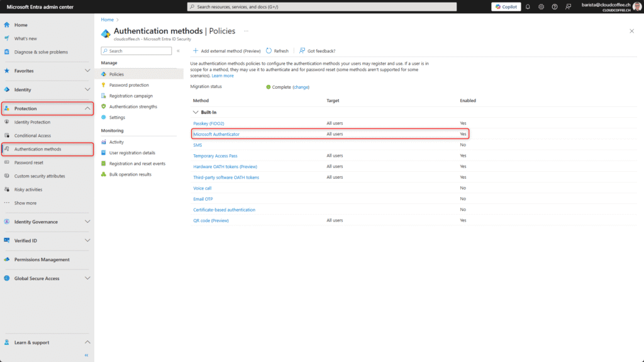Open SMS method link

[197, 145]
